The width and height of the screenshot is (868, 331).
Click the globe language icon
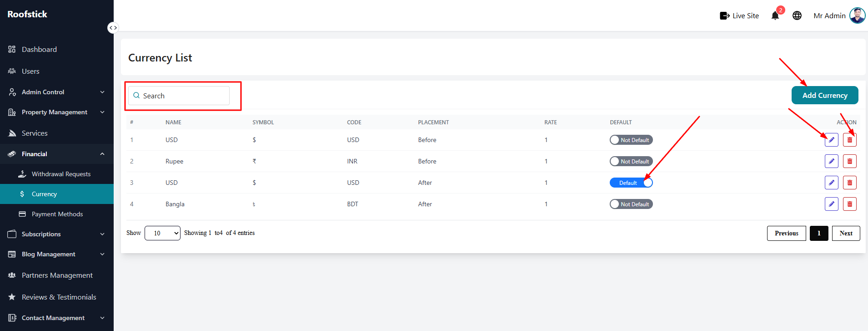click(797, 16)
